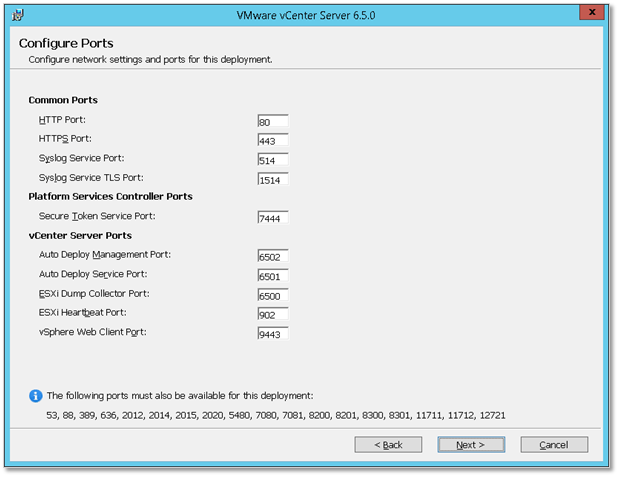Click the 'Auto Deploy Service Port:' label
The width and height of the screenshot is (619, 477).
(93, 274)
